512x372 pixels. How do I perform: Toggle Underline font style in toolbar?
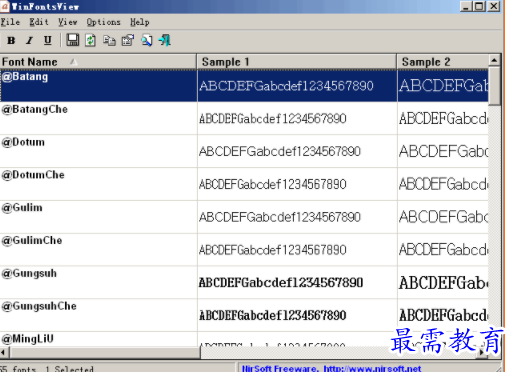coord(48,40)
